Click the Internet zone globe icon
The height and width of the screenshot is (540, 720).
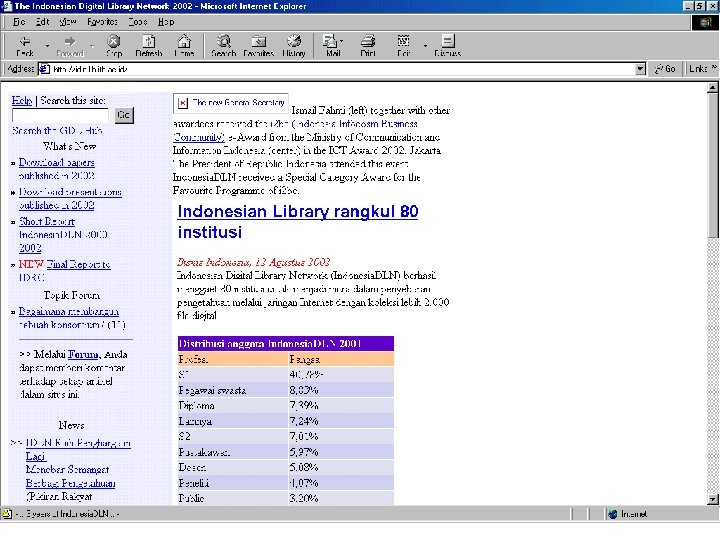click(x=613, y=514)
